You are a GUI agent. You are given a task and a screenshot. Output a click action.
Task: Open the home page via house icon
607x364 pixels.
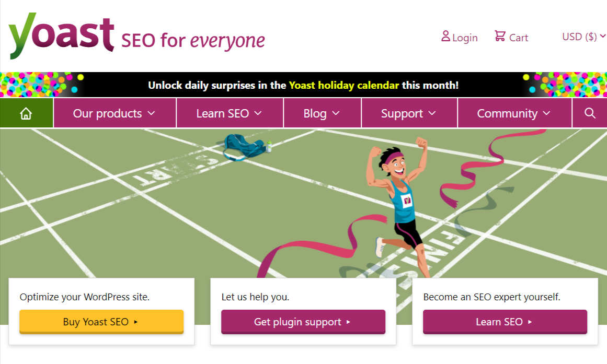(26, 112)
